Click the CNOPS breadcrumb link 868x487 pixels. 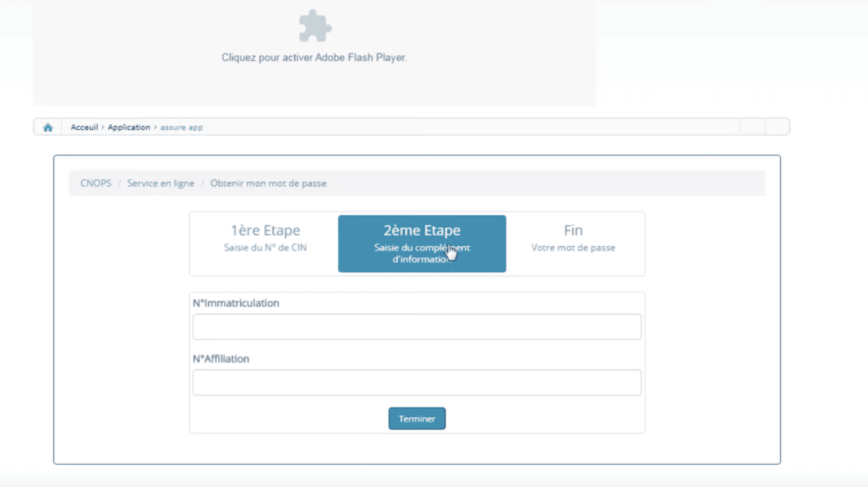click(x=96, y=183)
